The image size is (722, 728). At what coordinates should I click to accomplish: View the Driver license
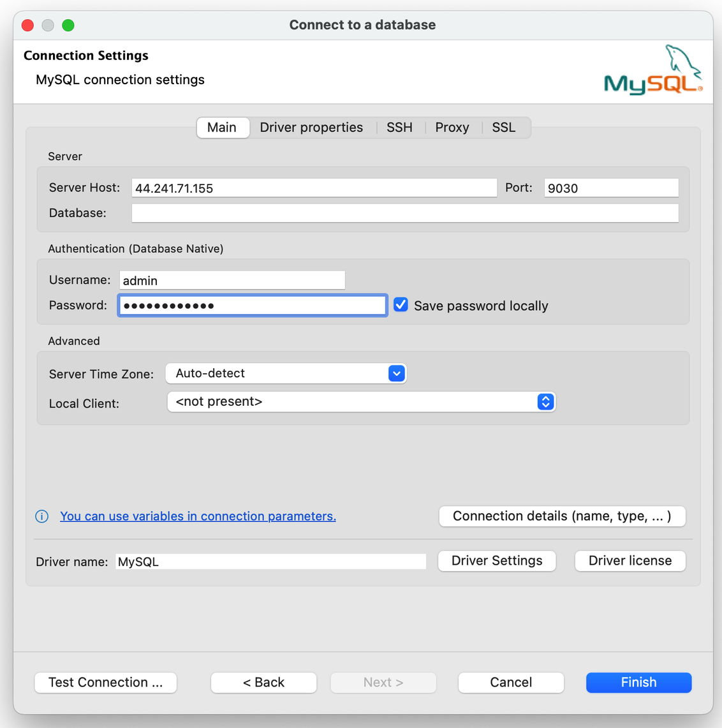630,561
